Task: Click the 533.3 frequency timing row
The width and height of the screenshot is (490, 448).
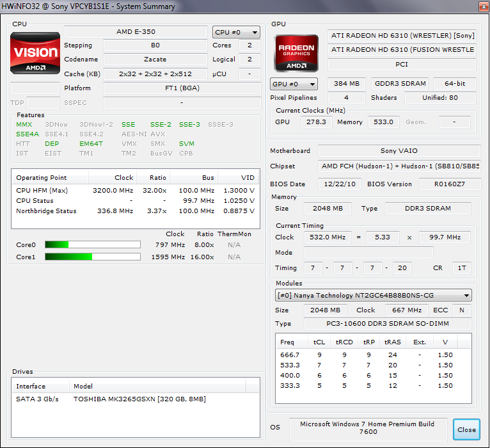Action: point(374,365)
